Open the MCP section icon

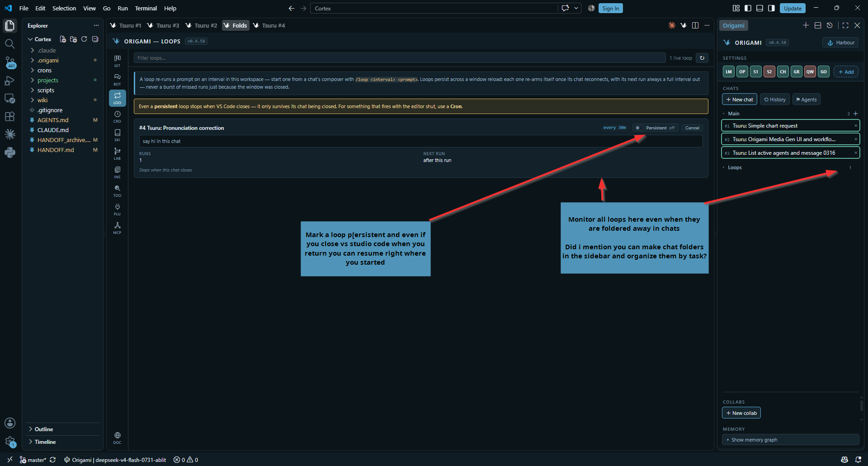117,228
